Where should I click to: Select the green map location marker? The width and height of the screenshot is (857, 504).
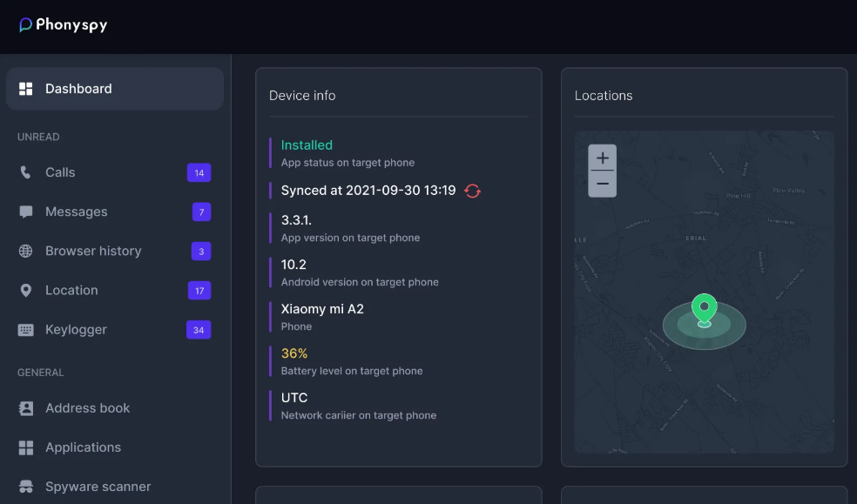pyautogui.click(x=704, y=309)
